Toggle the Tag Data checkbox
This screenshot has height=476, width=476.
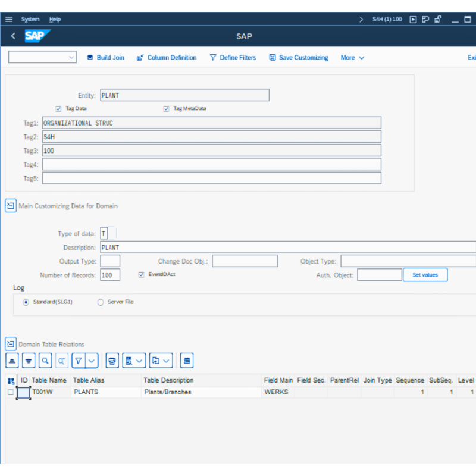point(58,109)
